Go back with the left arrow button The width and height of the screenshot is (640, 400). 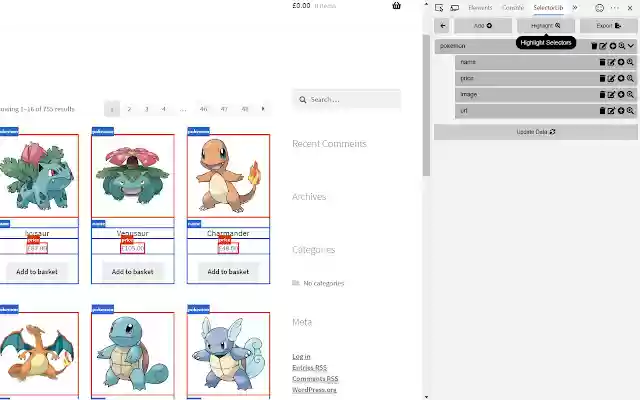[x=442, y=26]
